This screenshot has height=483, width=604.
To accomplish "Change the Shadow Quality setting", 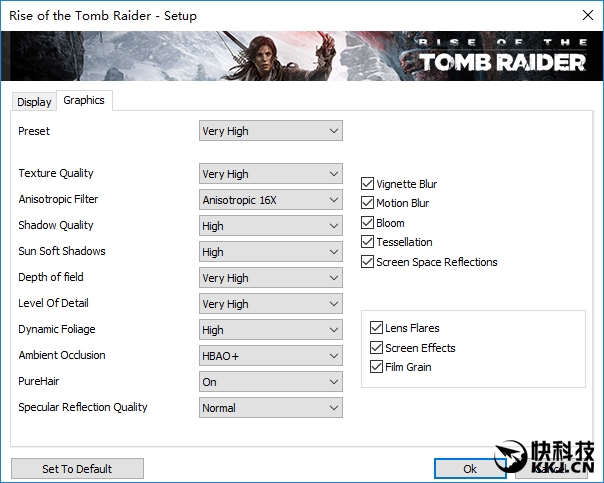I will [x=270, y=226].
